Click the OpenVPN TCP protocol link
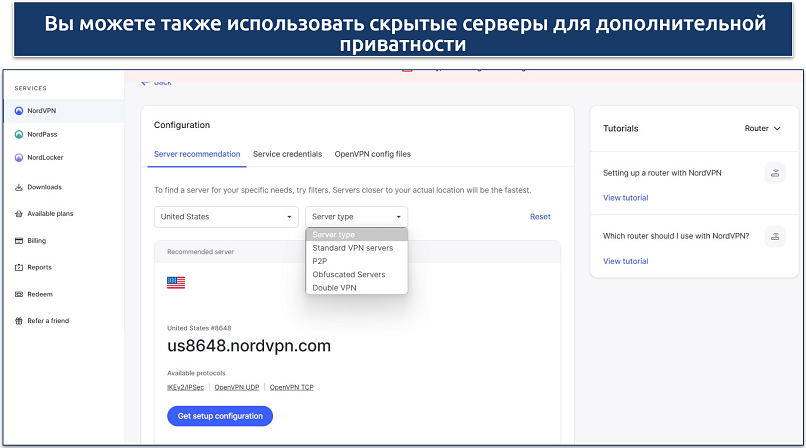 pos(291,387)
